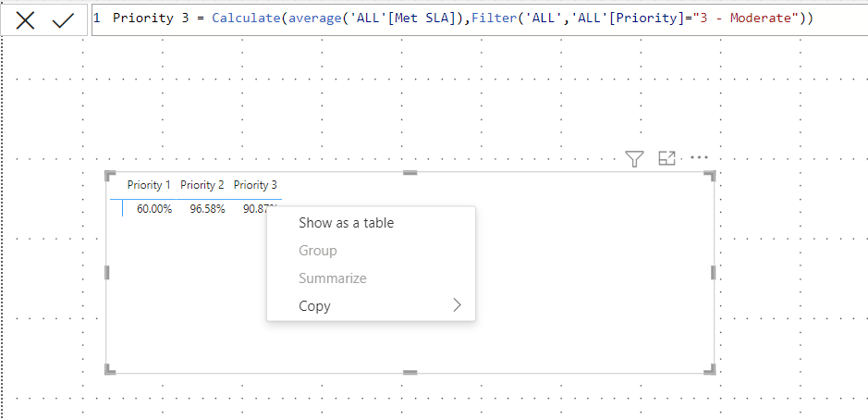Image resolution: width=868 pixels, height=420 pixels.
Task: Select the Priority 3 column header
Action: click(x=255, y=185)
